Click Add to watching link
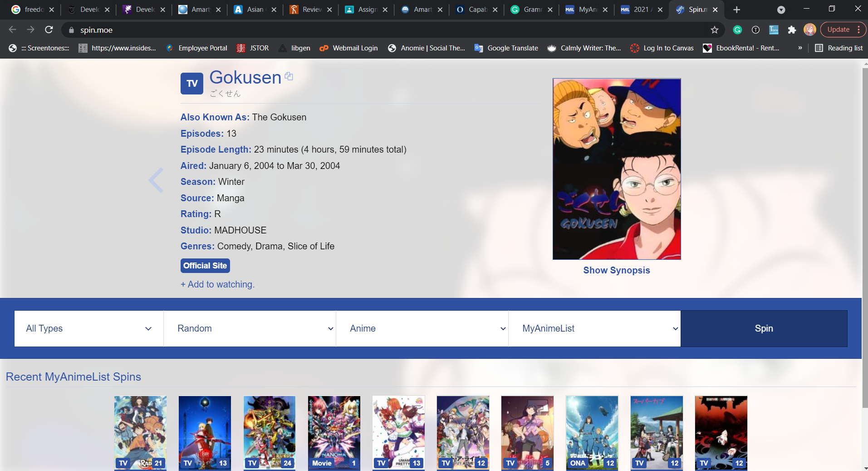Image resolution: width=868 pixels, height=471 pixels. coord(218,284)
